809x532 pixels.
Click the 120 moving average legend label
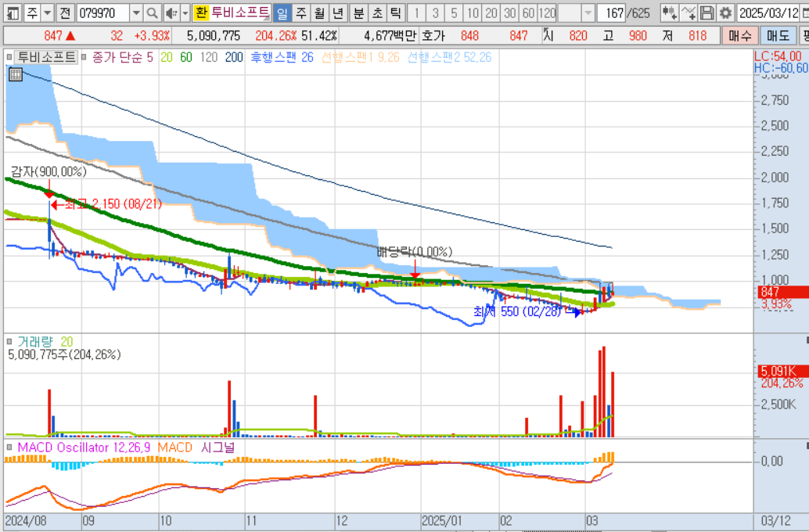tap(208, 57)
